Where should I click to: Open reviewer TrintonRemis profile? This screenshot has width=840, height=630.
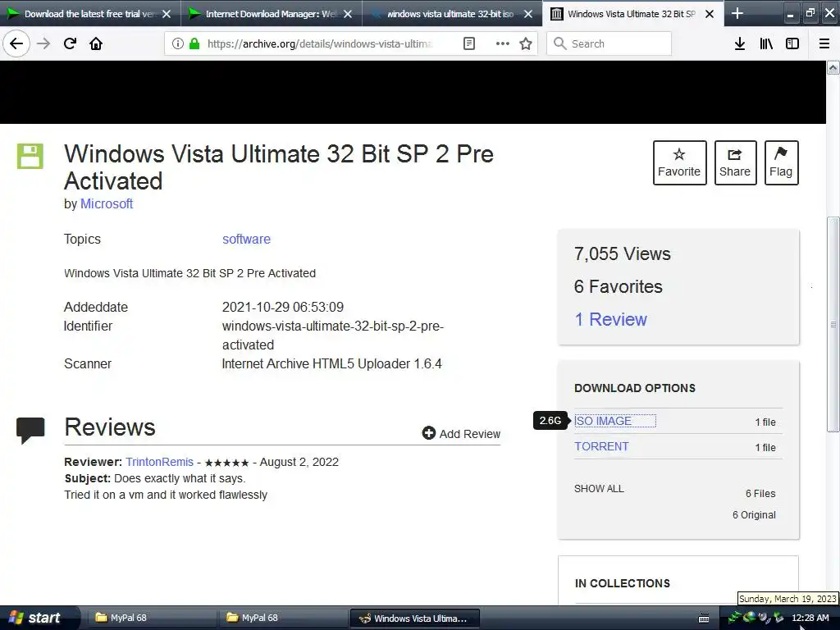point(159,462)
